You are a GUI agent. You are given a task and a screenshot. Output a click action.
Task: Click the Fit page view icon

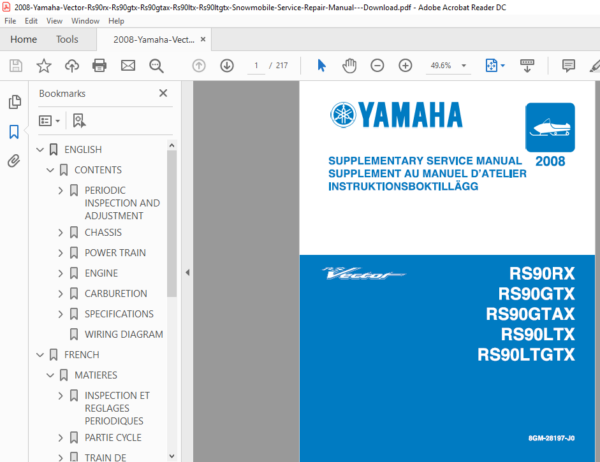(491, 65)
